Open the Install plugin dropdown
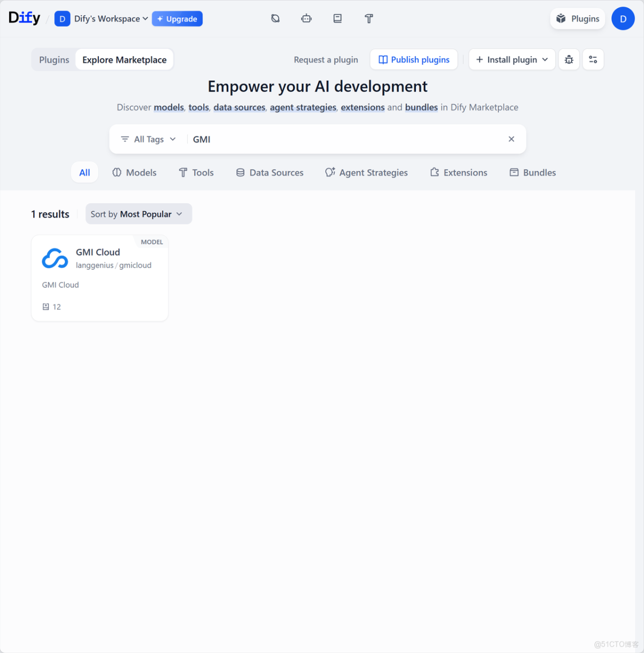 (511, 59)
